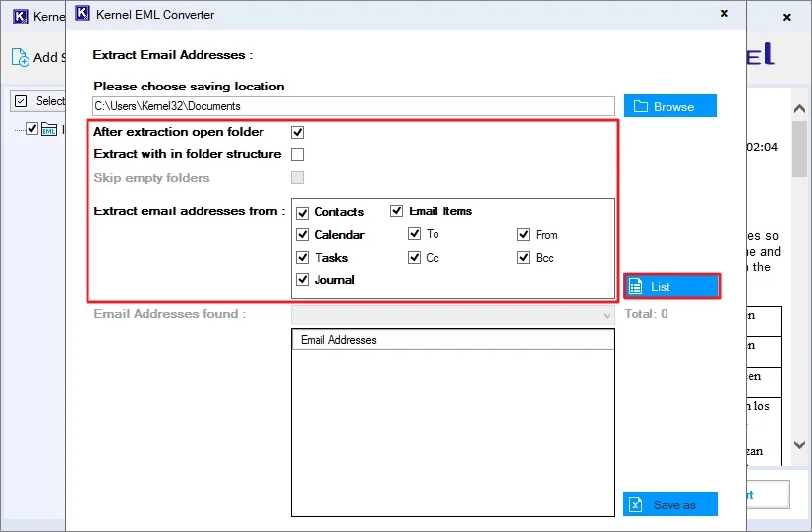Image resolution: width=812 pixels, height=532 pixels.
Task: Click the saving location path field
Action: [354, 106]
